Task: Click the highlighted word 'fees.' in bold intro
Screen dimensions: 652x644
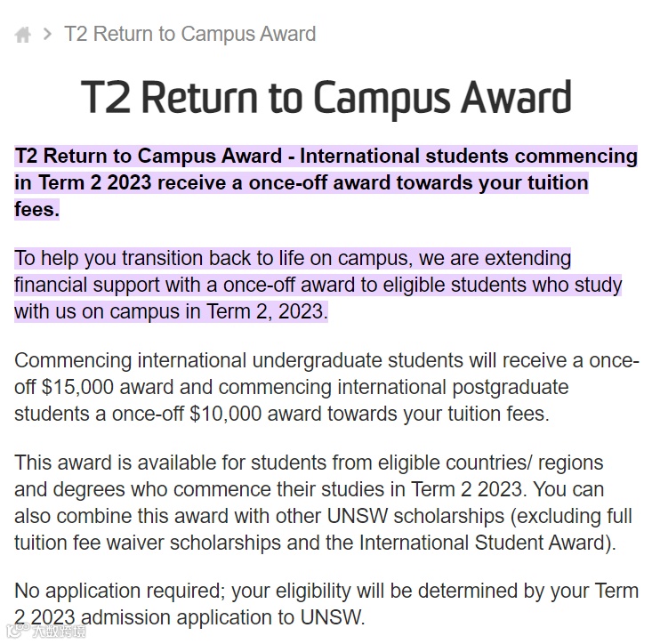Action: [37, 209]
